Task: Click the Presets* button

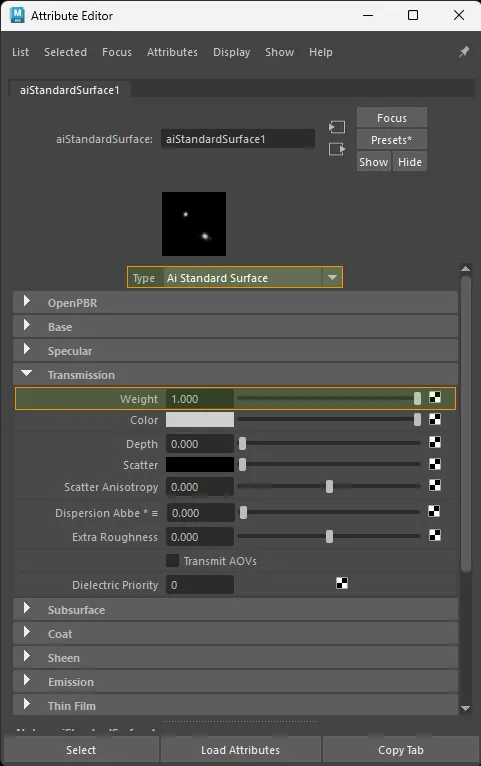Action: click(x=392, y=140)
